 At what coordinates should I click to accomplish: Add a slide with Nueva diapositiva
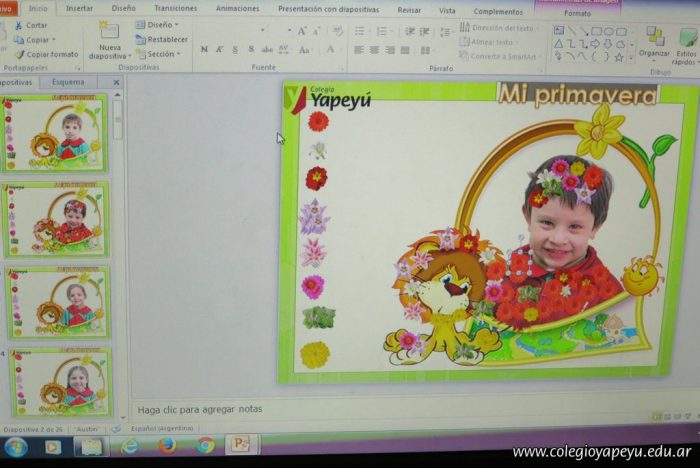(109, 38)
